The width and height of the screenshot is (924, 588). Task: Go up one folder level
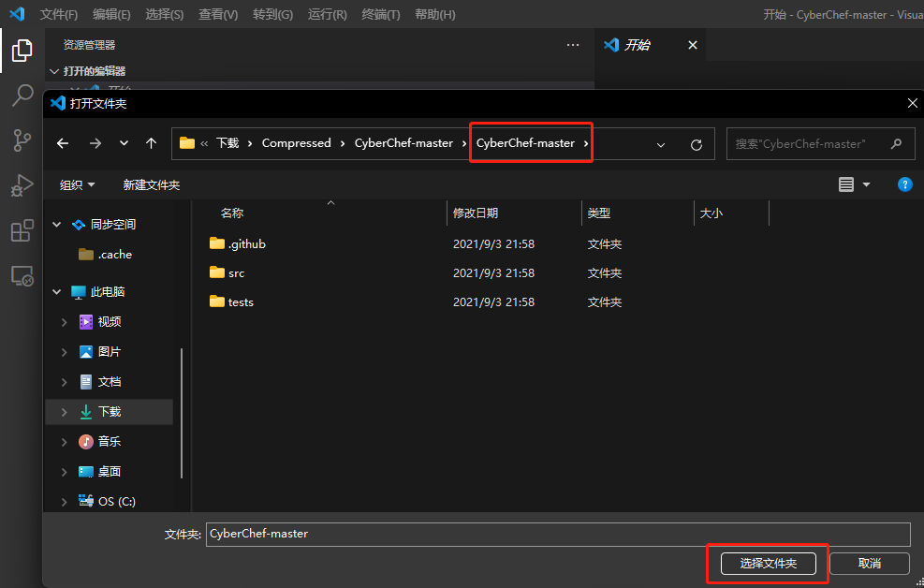(x=151, y=143)
